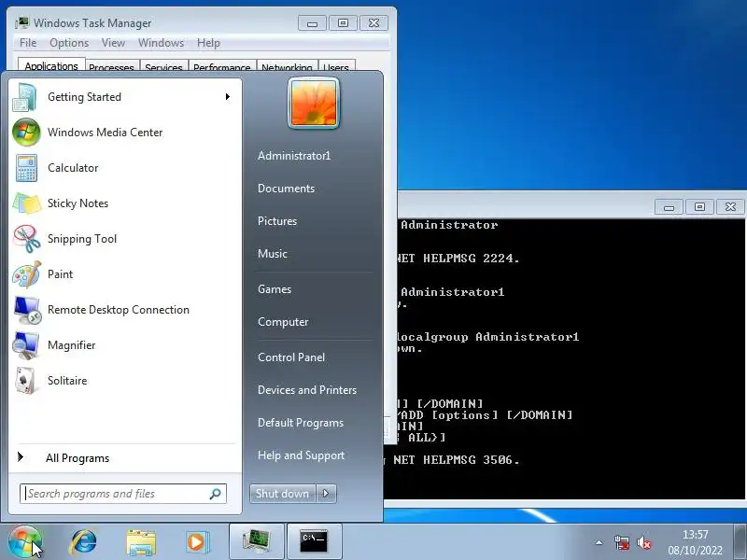
Task: Open the Options menu in Task Manager
Action: pyautogui.click(x=69, y=43)
